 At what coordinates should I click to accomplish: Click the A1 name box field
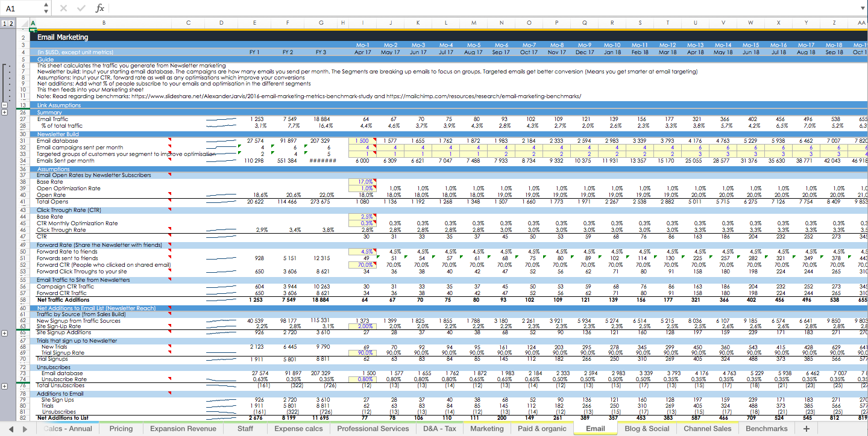pos(22,8)
